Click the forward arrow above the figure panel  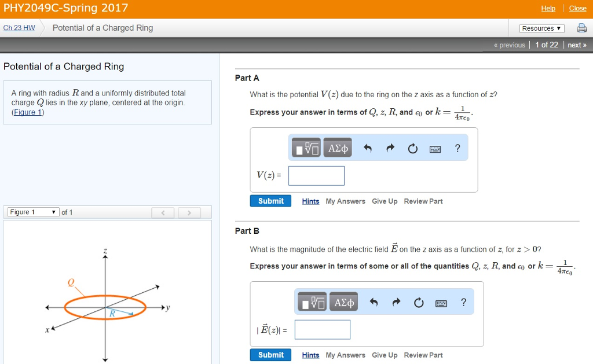[x=189, y=212]
